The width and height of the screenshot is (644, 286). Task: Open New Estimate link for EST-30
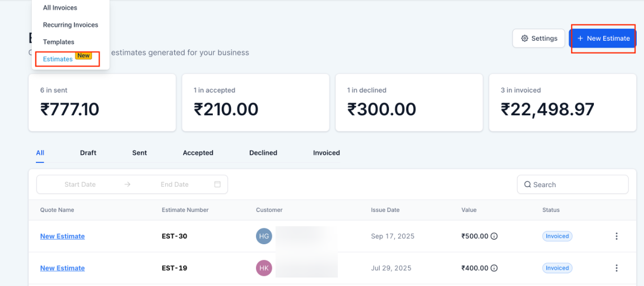[x=62, y=236]
